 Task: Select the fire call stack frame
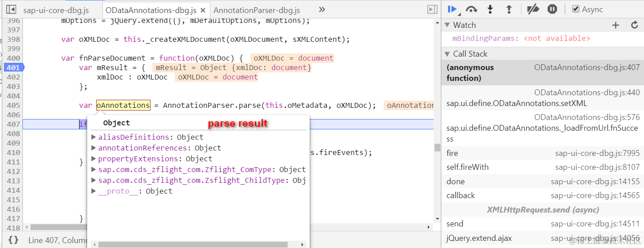coord(542,153)
